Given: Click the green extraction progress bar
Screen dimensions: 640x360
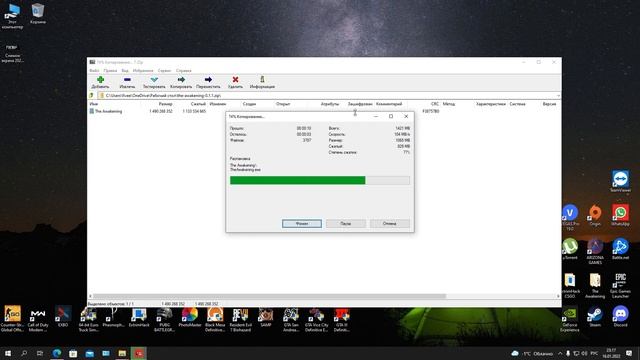Looking at the screenshot, I should coord(320,180).
